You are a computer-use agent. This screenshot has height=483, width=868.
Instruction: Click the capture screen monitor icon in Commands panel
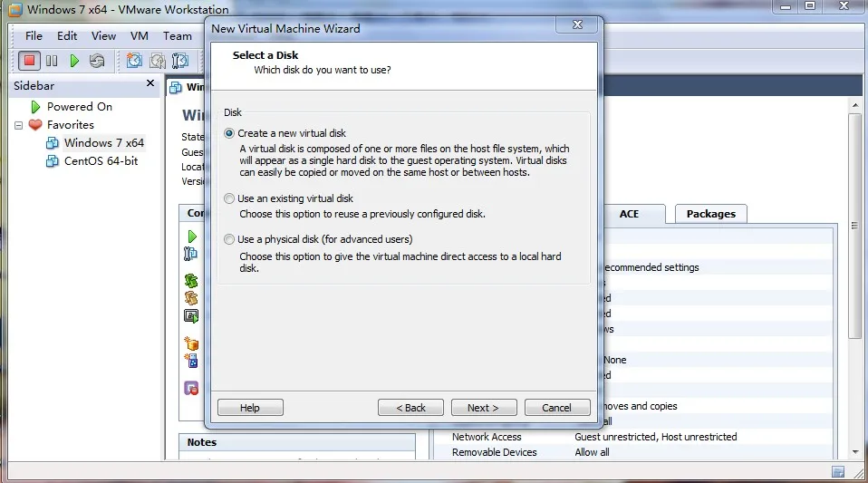191,315
